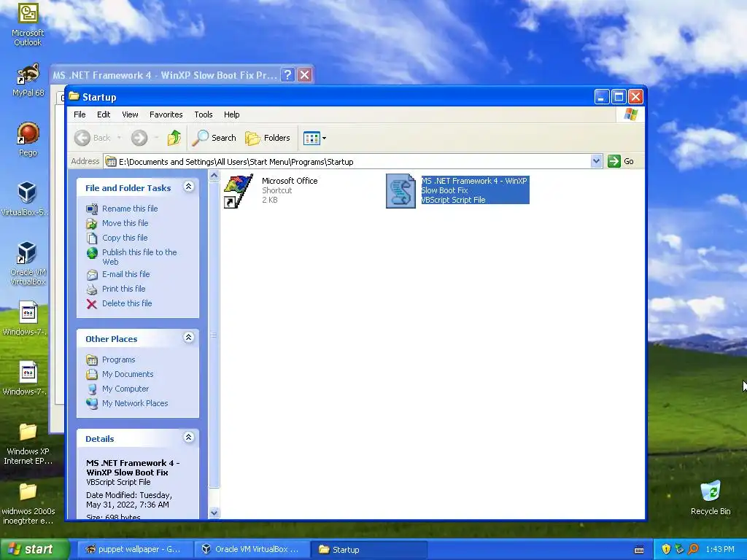Open the Help menu
747x560 pixels.
(x=231, y=114)
